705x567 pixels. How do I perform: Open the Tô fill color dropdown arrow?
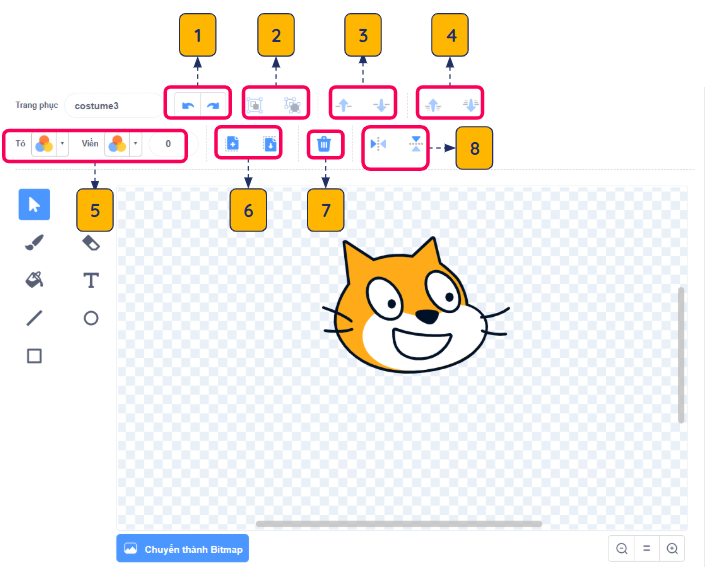[62, 144]
